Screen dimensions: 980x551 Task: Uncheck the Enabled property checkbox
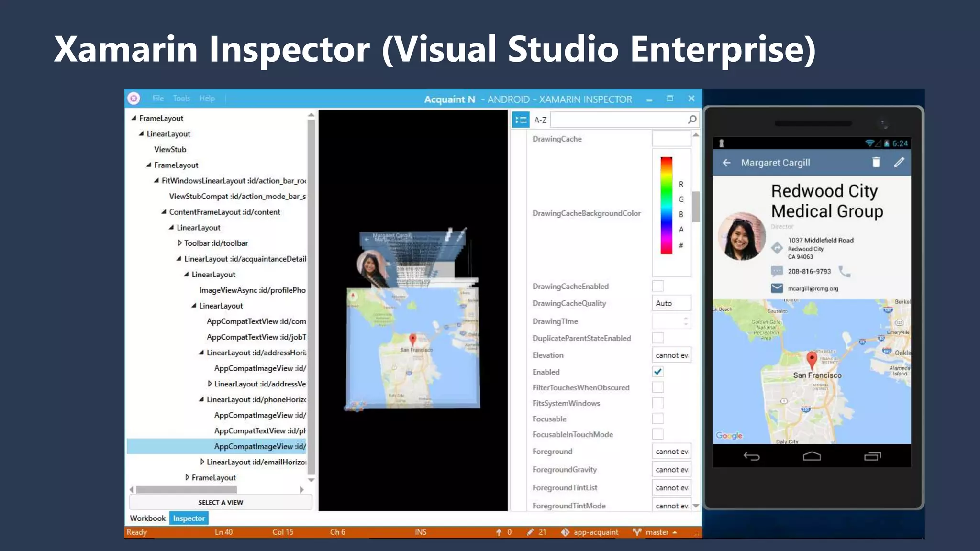[658, 372]
